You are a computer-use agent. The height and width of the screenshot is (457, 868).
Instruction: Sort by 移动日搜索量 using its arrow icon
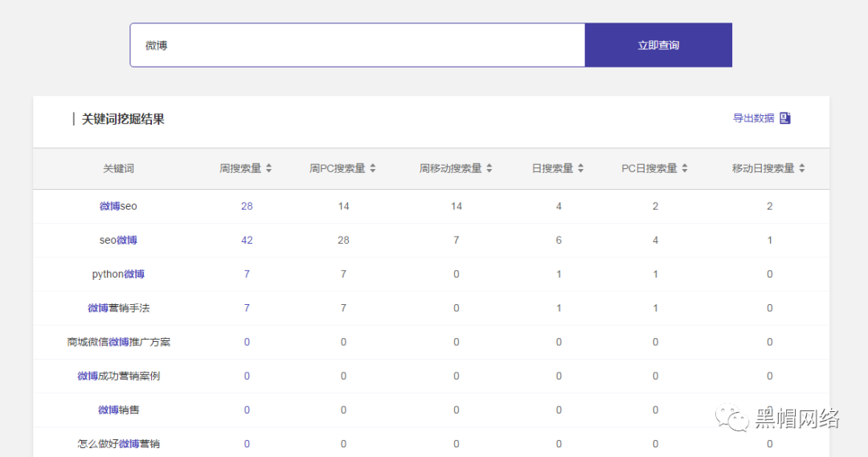802,168
